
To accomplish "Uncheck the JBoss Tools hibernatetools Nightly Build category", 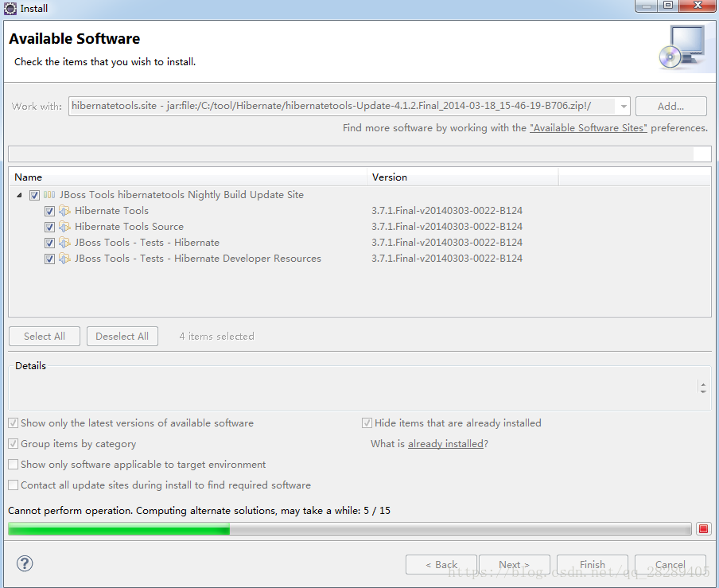I will coord(34,196).
